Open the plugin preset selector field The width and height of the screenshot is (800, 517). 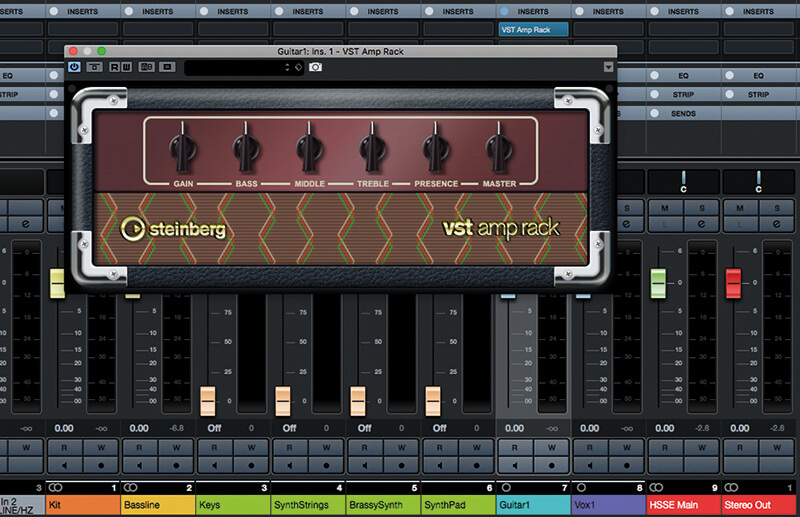[243, 67]
